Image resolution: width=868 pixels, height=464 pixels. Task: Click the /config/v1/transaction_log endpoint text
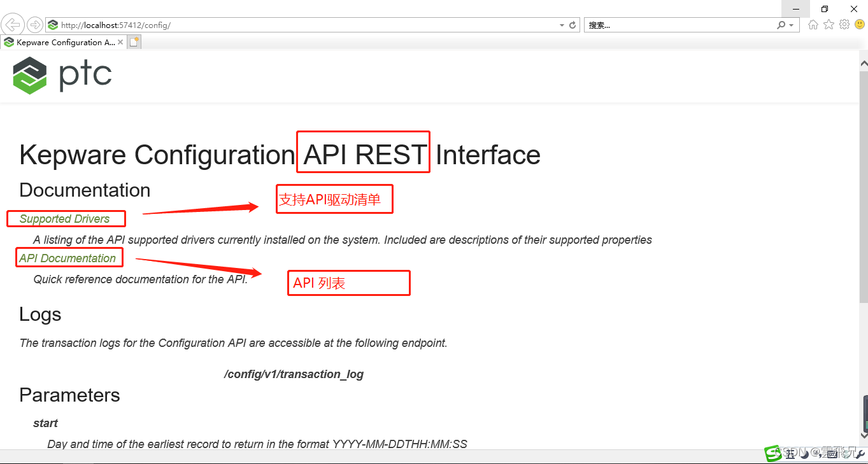click(294, 374)
